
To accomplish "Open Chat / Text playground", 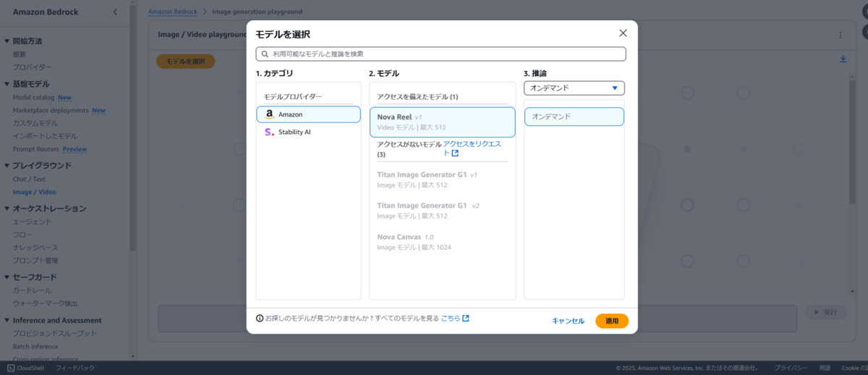I will tap(29, 179).
